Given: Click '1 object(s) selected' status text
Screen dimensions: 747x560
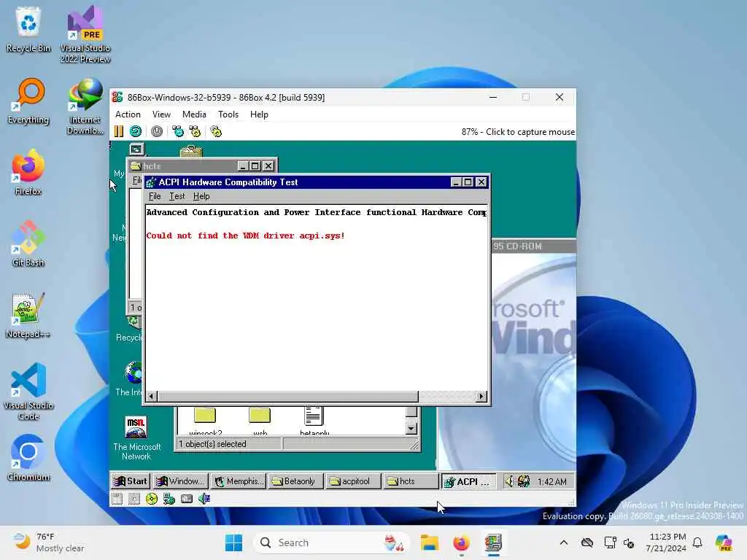Looking at the screenshot, I should tap(212, 444).
